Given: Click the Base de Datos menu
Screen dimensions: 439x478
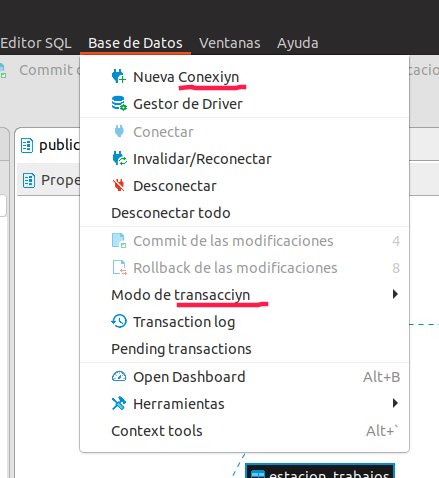Looking at the screenshot, I should coord(135,43).
